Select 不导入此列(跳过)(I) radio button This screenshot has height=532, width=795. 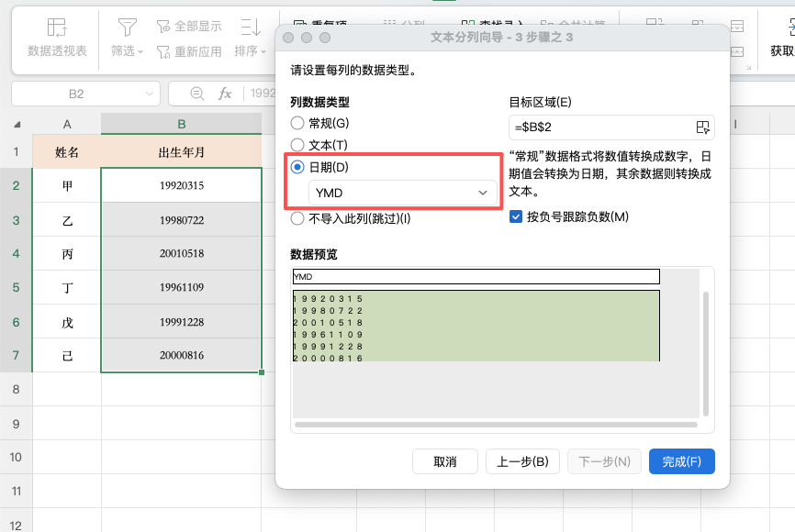(x=297, y=218)
